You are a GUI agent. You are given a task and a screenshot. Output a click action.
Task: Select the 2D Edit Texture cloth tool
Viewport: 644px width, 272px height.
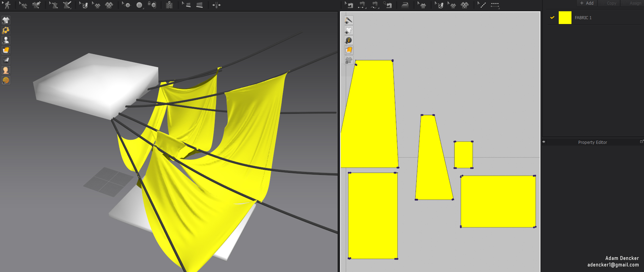[439, 5]
